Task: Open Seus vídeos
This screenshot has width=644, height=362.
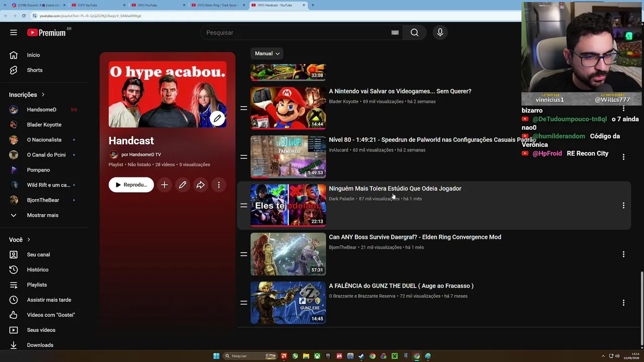Action: click(41, 330)
